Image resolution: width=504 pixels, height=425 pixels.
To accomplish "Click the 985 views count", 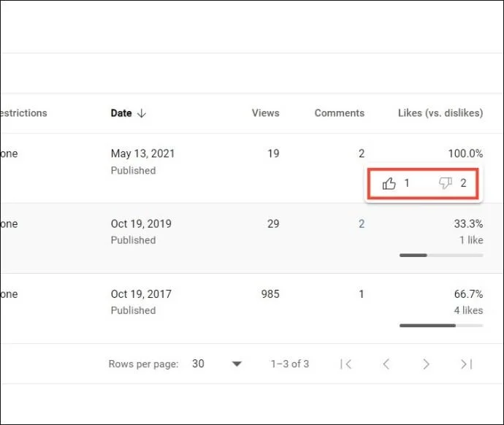I will click(x=270, y=294).
